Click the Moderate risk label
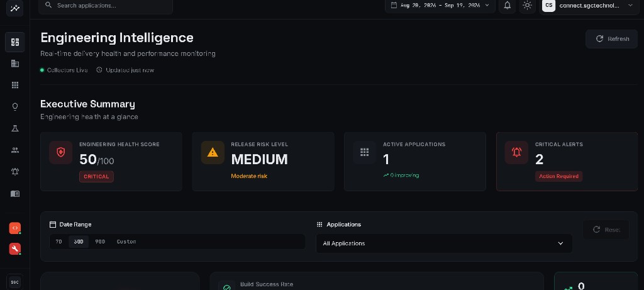This screenshot has width=644, height=290. [x=249, y=176]
